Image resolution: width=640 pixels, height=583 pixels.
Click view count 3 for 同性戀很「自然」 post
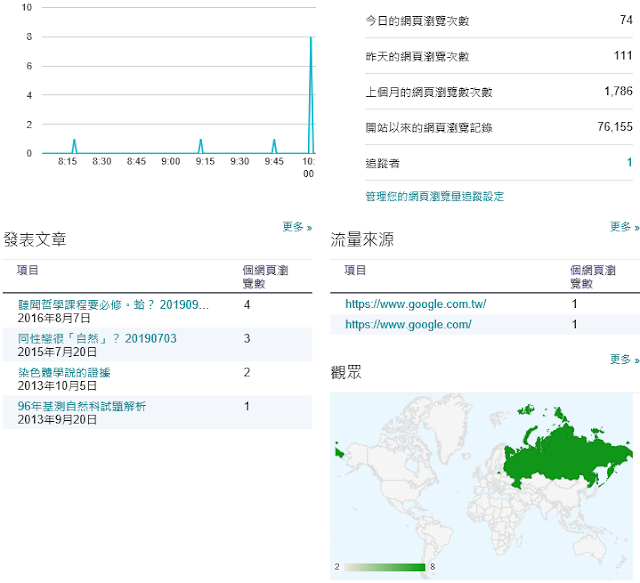pyautogui.click(x=247, y=338)
